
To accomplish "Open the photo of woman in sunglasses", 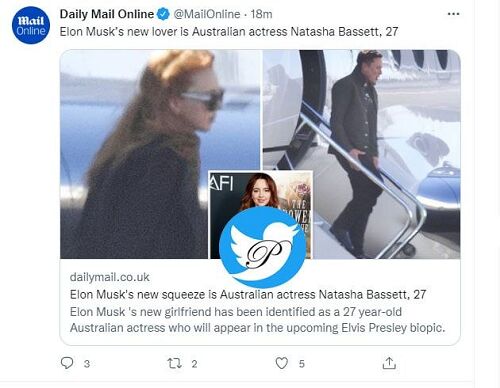I will (x=160, y=154).
